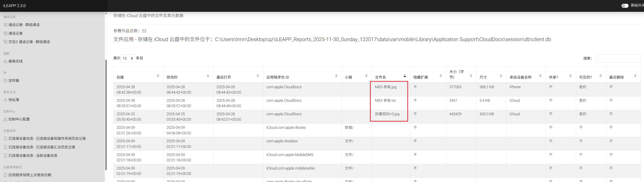Sort table by 共享? column

point(561,75)
